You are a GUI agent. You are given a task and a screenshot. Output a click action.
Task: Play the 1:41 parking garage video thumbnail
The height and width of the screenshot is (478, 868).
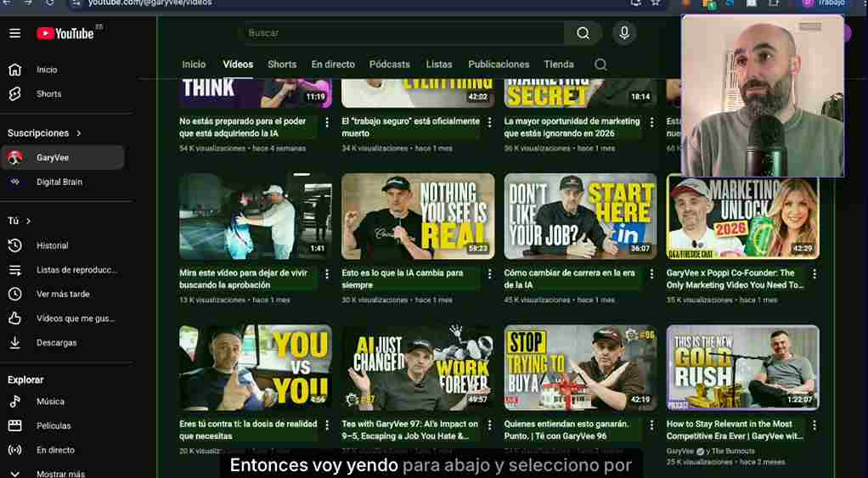pos(255,217)
